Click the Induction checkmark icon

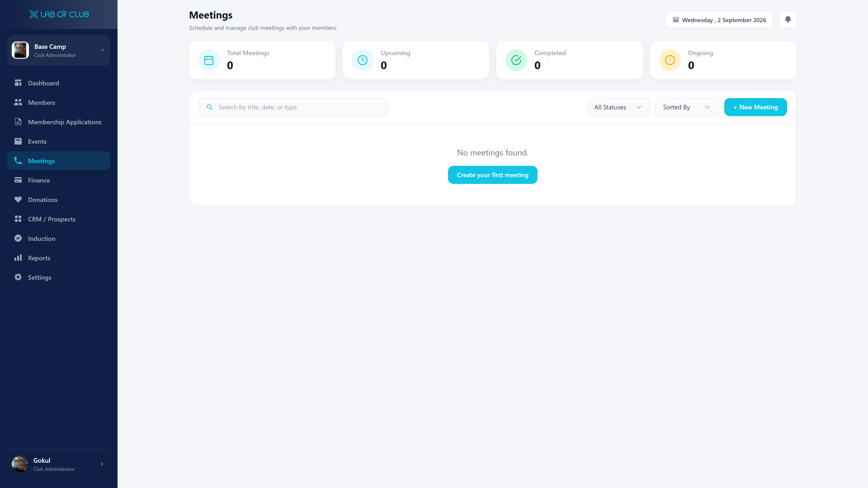coord(18,238)
